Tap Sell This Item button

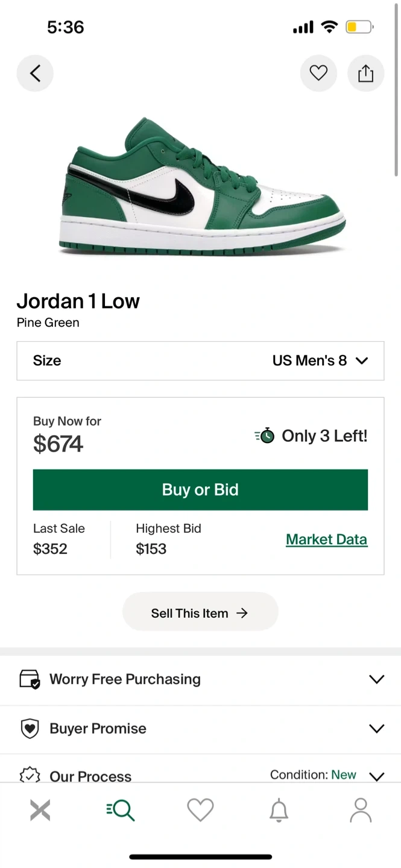(x=200, y=613)
